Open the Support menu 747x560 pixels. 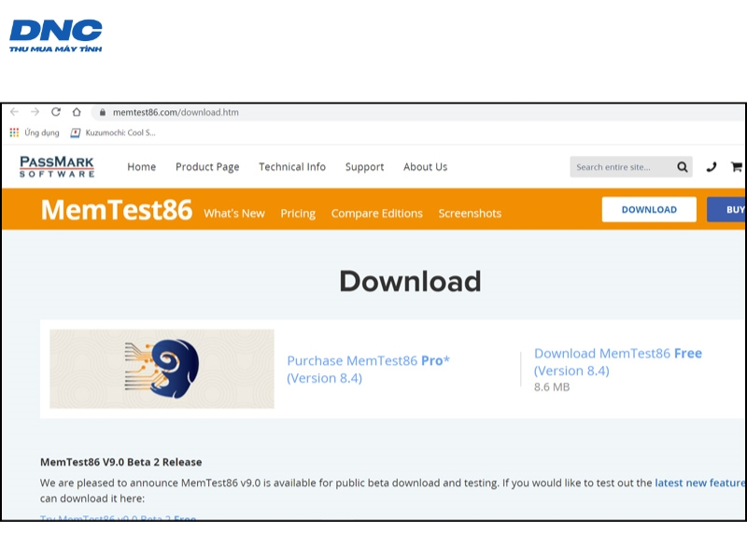(x=364, y=167)
